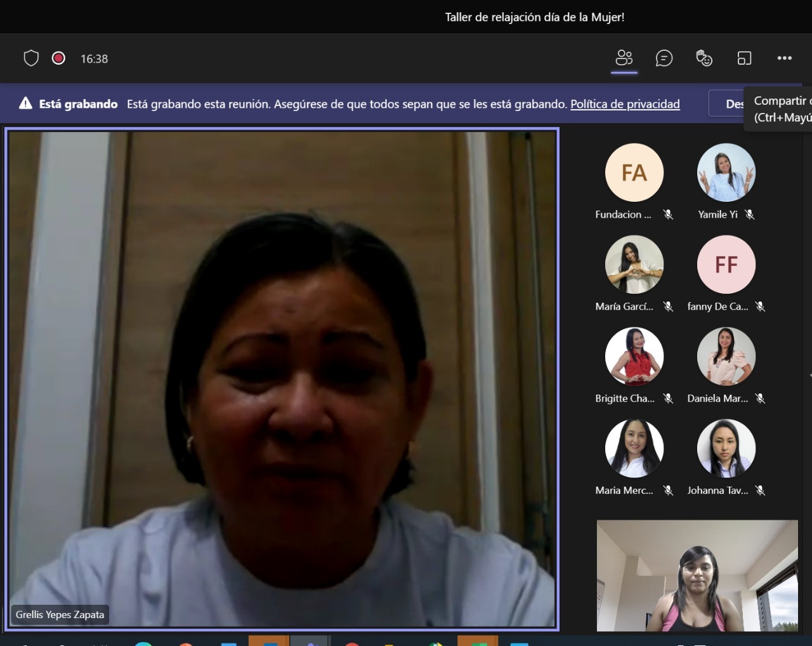Expand the More actions ellipsis menu

click(x=785, y=58)
